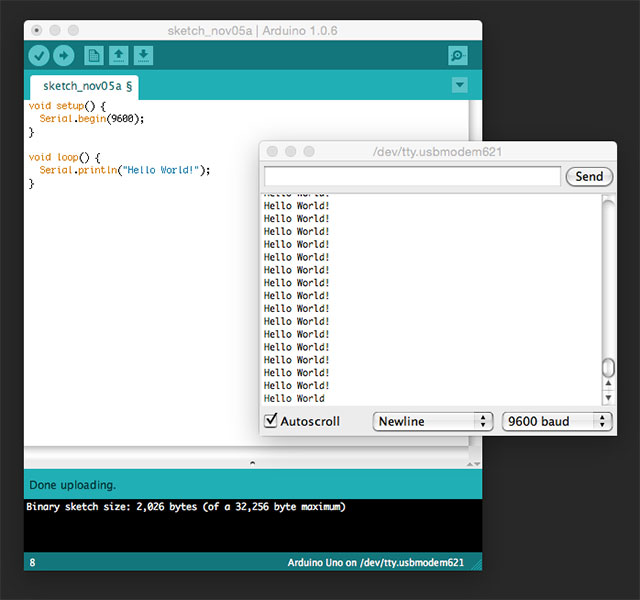Open the 9600 baud rate dropdown
The width and height of the screenshot is (640, 600).
556,422
